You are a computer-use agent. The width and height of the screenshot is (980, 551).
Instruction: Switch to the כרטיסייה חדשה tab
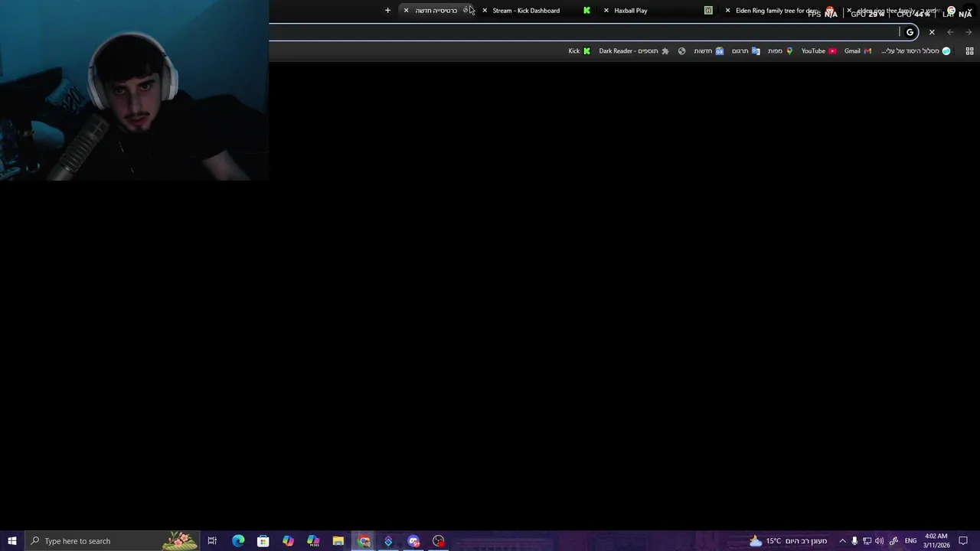(436, 10)
